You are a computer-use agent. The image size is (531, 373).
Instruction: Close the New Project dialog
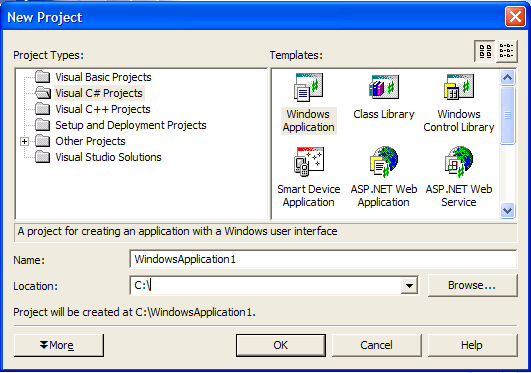click(x=515, y=16)
